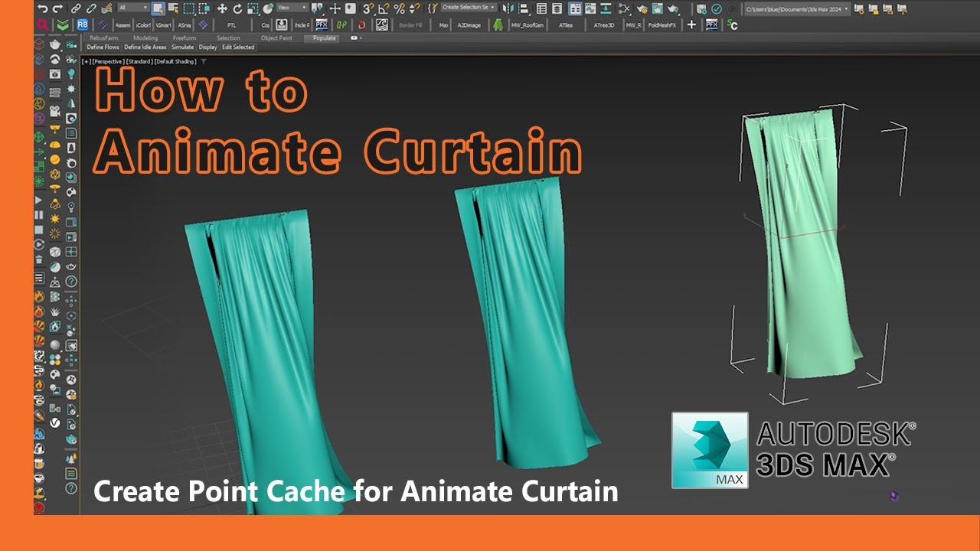This screenshot has width=980, height=551.
Task: Open the Material Editor icon
Action: 624,8
